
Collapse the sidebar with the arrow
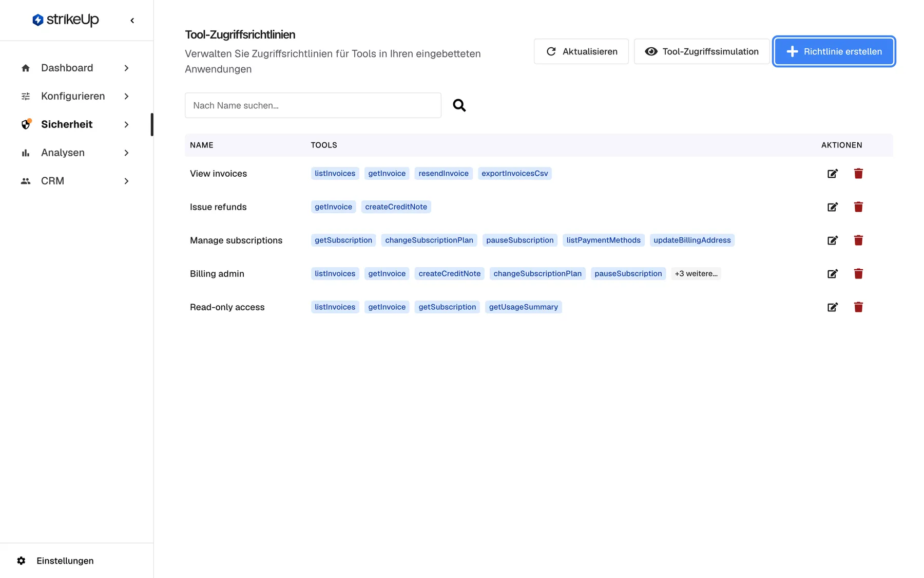[x=132, y=21]
